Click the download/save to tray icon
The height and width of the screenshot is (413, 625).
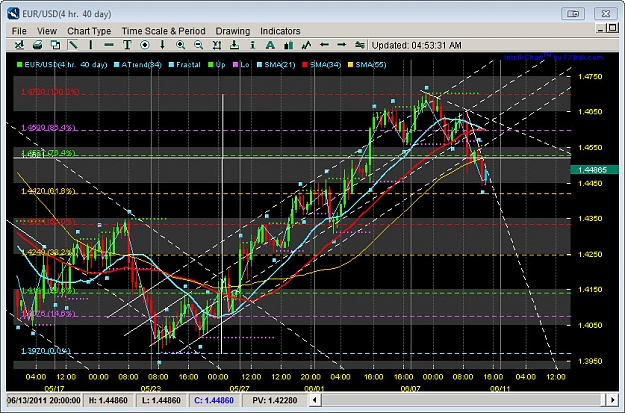coord(234,45)
